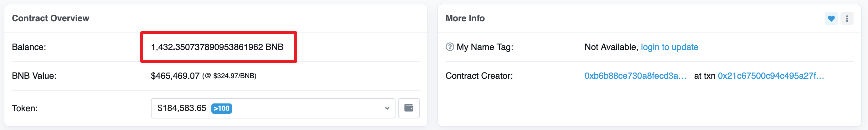Open the three-dots more options menu
Image resolution: width=868 pixels, height=130 pixels.
tap(847, 18)
